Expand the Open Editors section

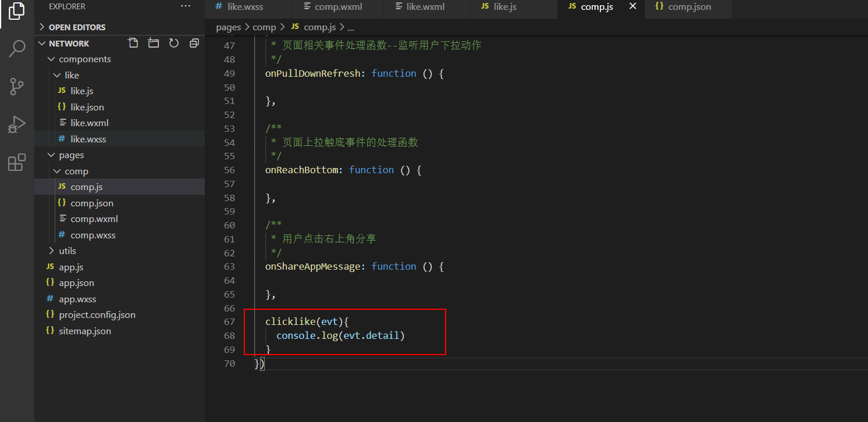coord(119,27)
